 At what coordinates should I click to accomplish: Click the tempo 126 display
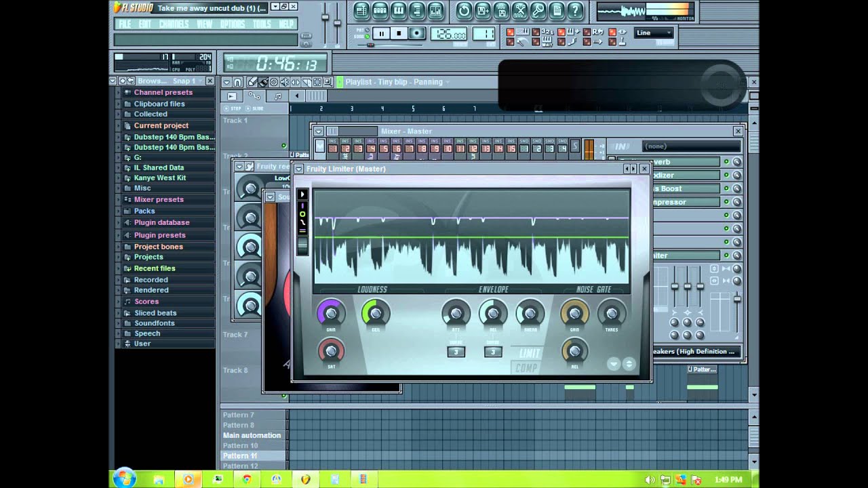click(x=449, y=34)
